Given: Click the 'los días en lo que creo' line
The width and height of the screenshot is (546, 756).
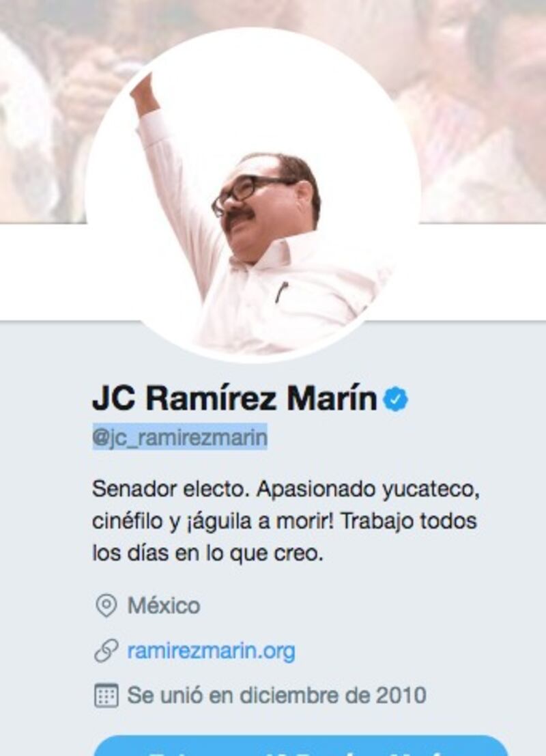Looking at the screenshot, I should click(x=207, y=553).
